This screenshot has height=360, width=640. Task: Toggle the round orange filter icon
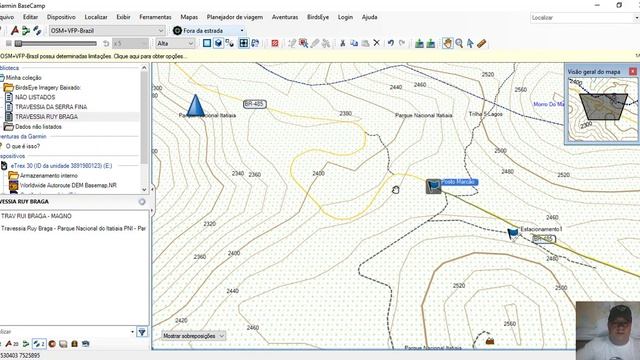point(52,344)
